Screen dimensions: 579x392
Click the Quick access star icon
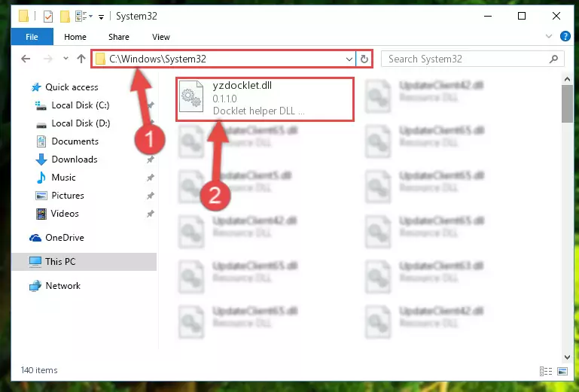point(36,87)
